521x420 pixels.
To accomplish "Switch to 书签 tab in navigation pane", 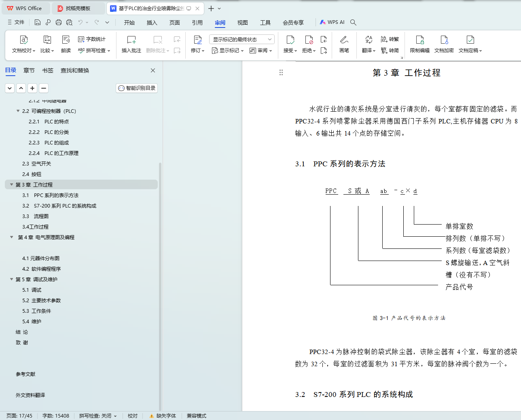I will click(48, 70).
